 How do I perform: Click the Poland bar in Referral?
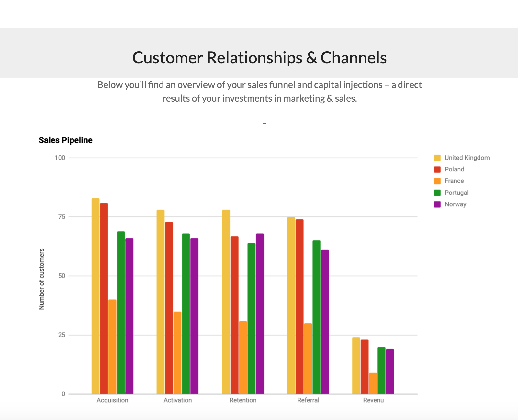[299, 307]
